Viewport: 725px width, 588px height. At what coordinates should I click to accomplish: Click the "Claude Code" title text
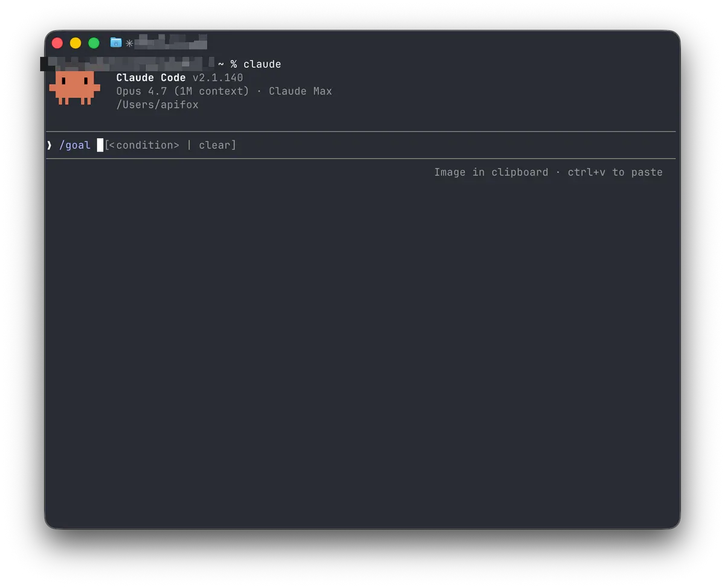[x=151, y=78]
